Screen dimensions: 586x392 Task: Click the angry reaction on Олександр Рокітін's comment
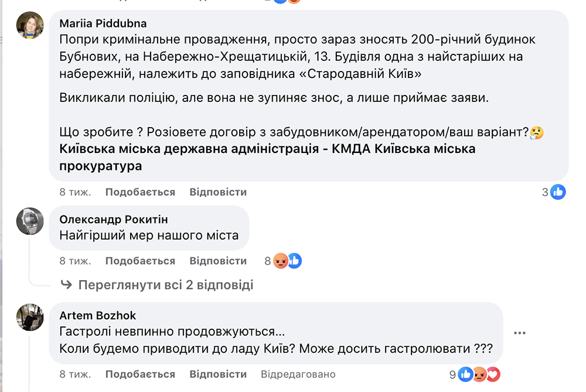click(x=282, y=261)
